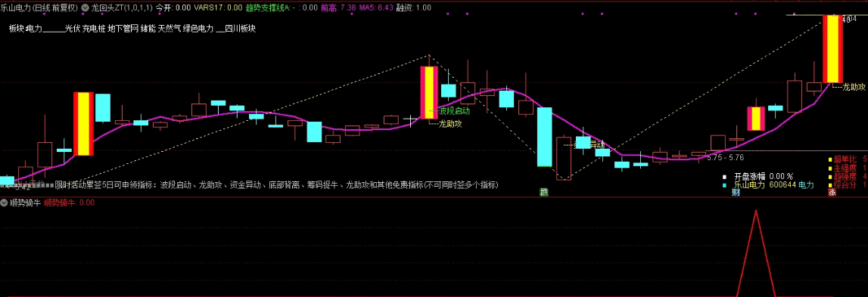The width and height of the screenshot is (868, 297).
Task: Click the 光伏 sector tag
Action: coord(72,29)
